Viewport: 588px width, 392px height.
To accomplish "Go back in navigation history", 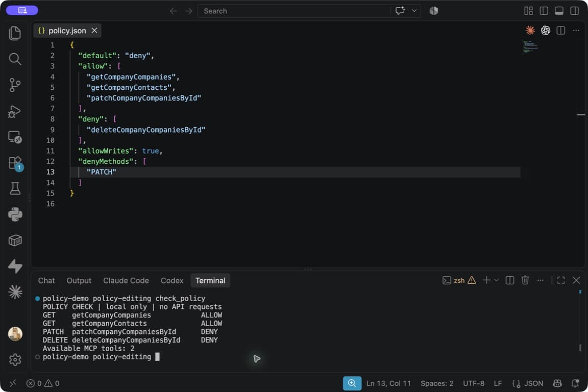I will coord(173,11).
